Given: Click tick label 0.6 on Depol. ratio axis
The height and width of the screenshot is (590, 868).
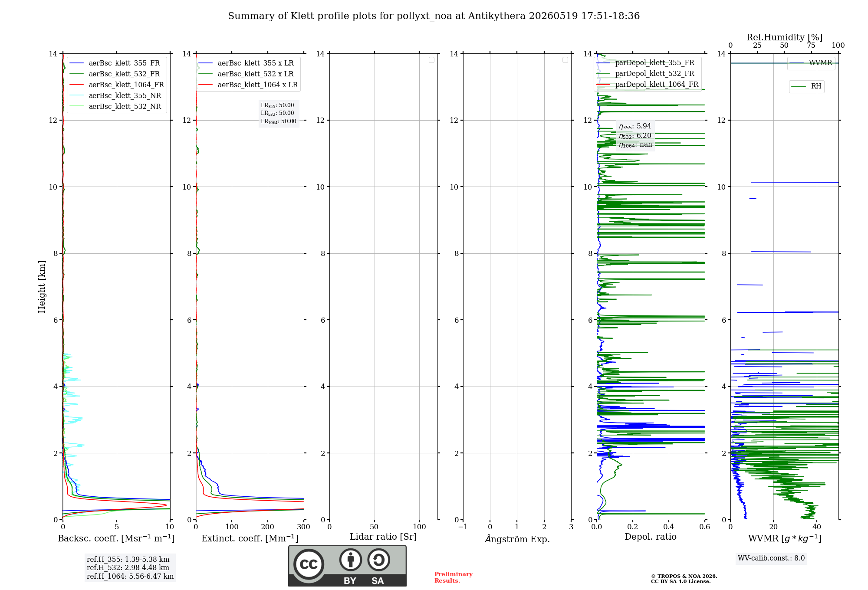Looking at the screenshot, I should pyautogui.click(x=705, y=527).
